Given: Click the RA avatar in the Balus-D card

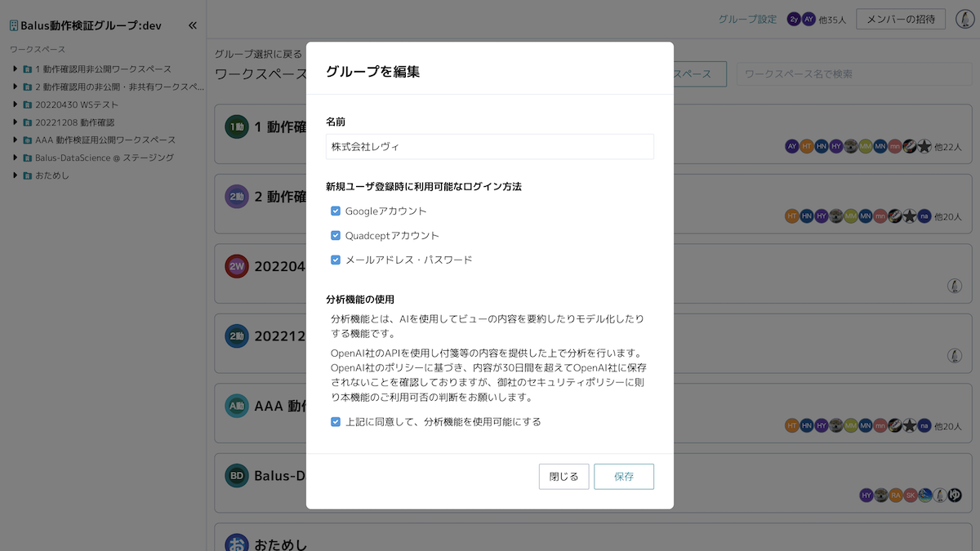Looking at the screenshot, I should tap(896, 495).
